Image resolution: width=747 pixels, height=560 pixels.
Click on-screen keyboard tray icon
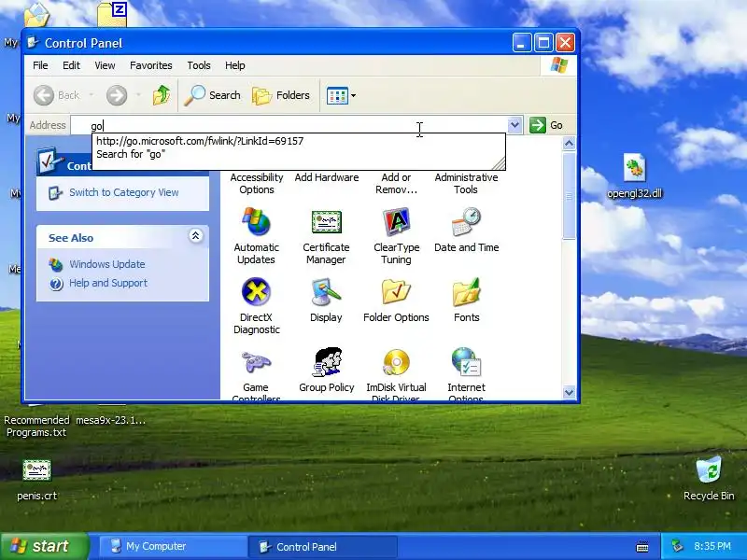642,547
